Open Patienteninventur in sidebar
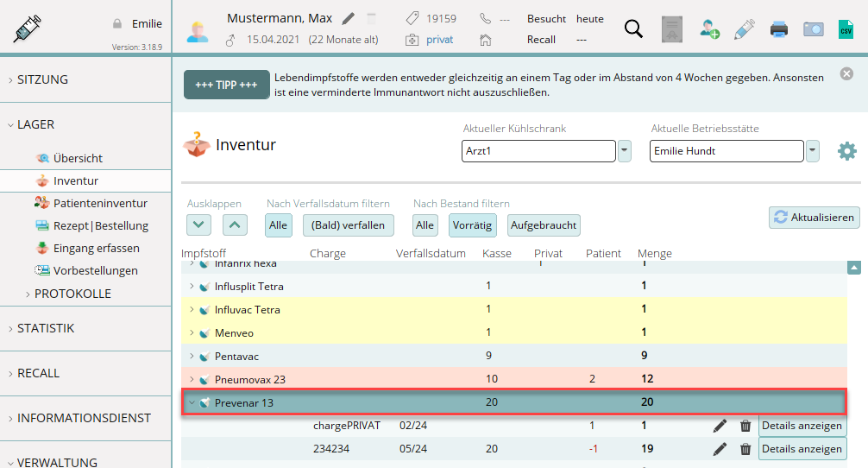Screen dimensions: 868x468 pos(100,203)
